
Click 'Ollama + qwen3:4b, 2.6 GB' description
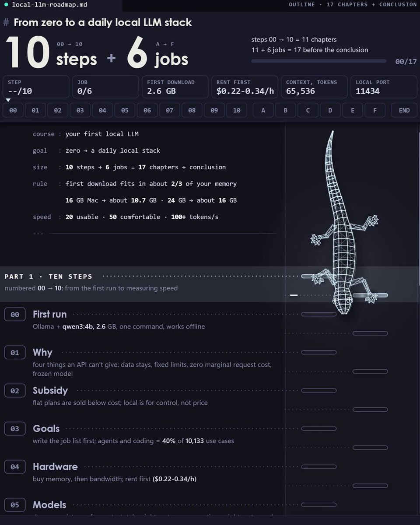pyautogui.click(x=119, y=326)
